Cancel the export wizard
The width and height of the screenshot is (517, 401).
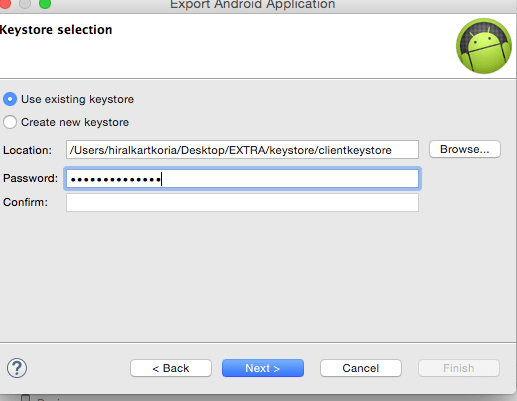361,368
